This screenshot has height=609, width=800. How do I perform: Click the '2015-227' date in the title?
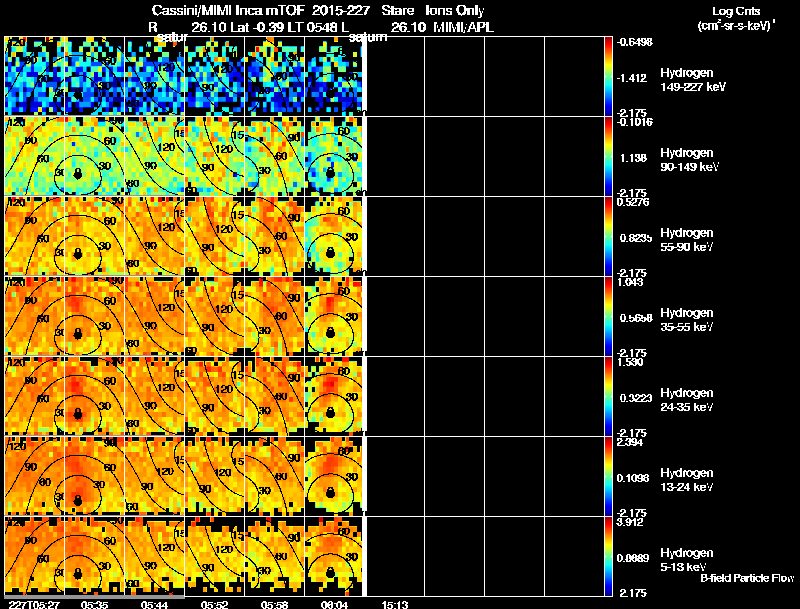341,11
